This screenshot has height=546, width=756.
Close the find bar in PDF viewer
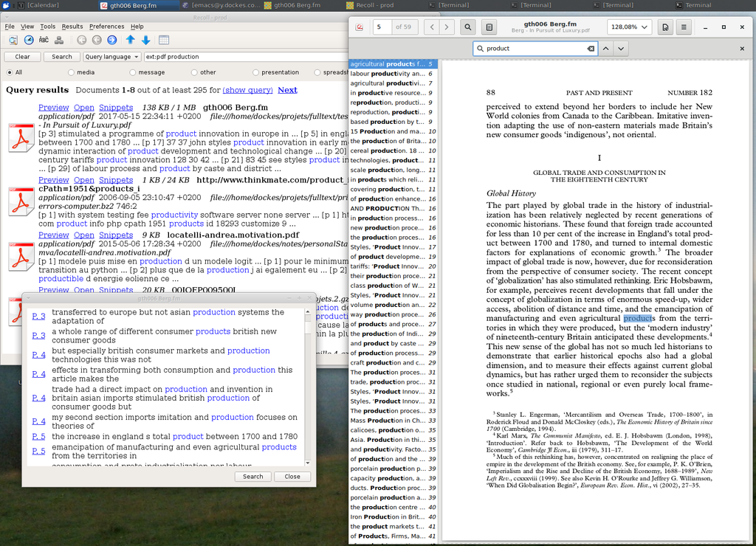pos(742,49)
